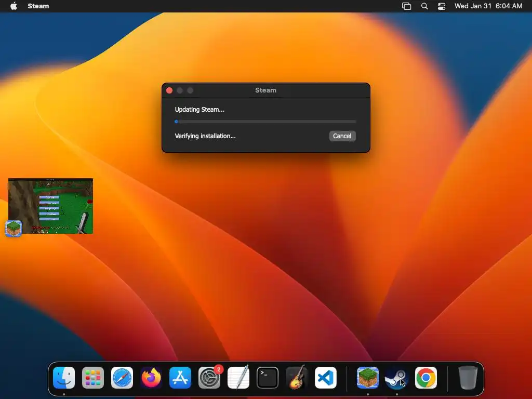This screenshot has width=532, height=399.
Task: Launch GarageBand from the Dock
Action: pyautogui.click(x=297, y=378)
